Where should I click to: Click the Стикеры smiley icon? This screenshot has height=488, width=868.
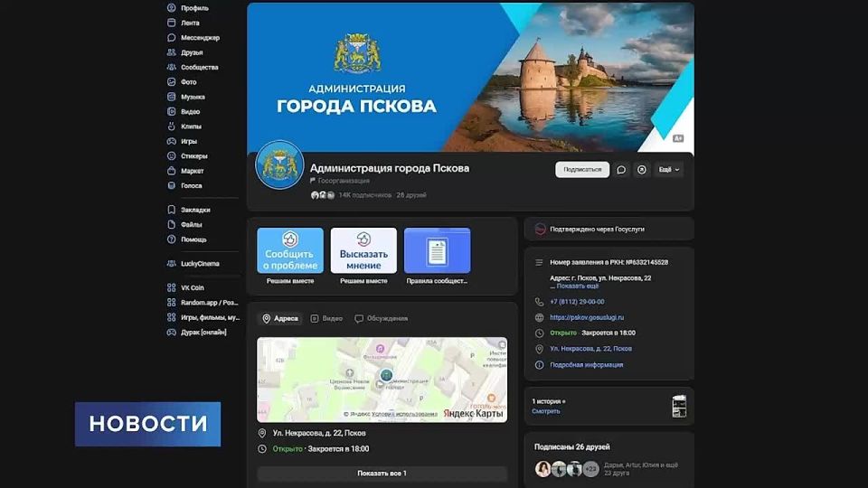pos(172,156)
